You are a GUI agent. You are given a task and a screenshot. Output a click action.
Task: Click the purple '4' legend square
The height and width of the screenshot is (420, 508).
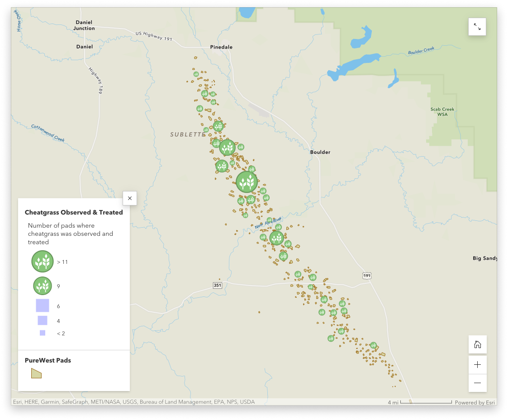point(43,320)
